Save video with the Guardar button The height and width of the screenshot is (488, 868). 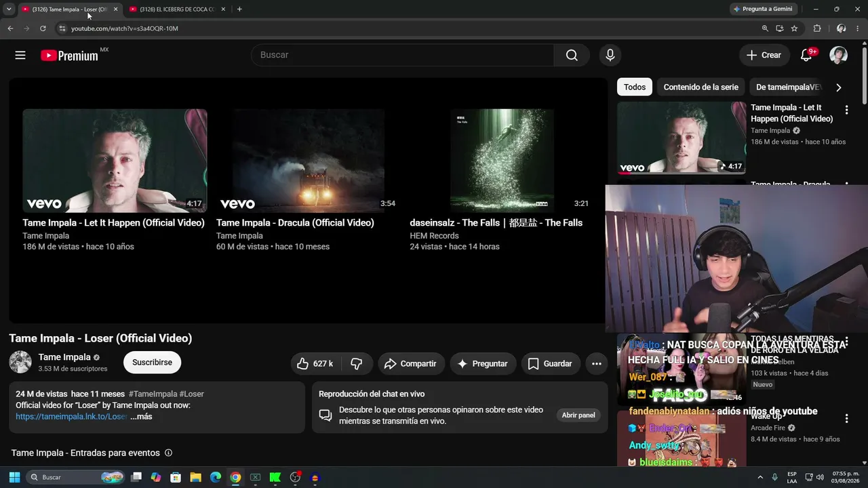click(551, 364)
